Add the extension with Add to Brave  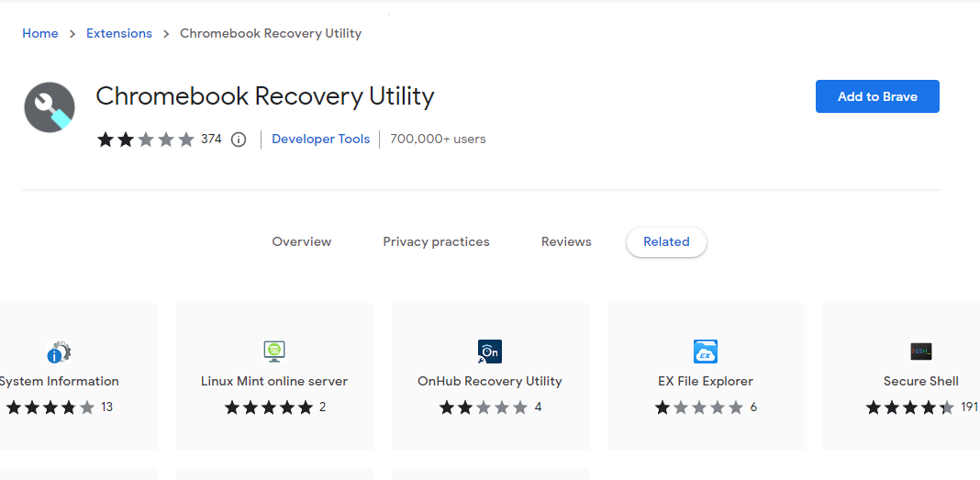click(877, 96)
